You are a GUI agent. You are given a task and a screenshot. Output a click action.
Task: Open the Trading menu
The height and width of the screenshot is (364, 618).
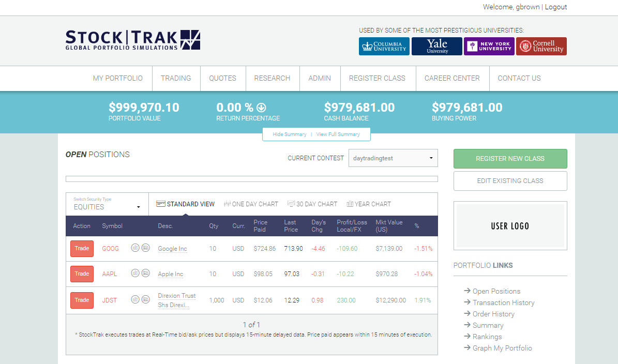[176, 79]
